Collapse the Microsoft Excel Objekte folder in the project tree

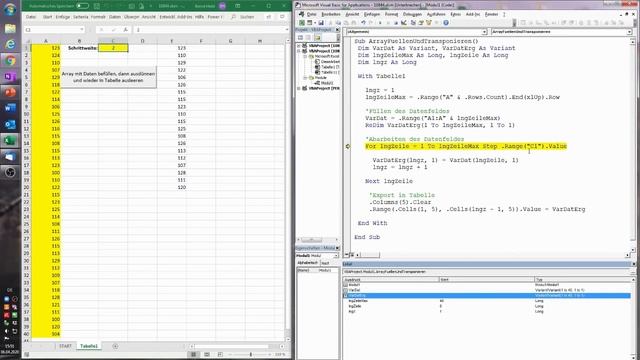click(305, 56)
